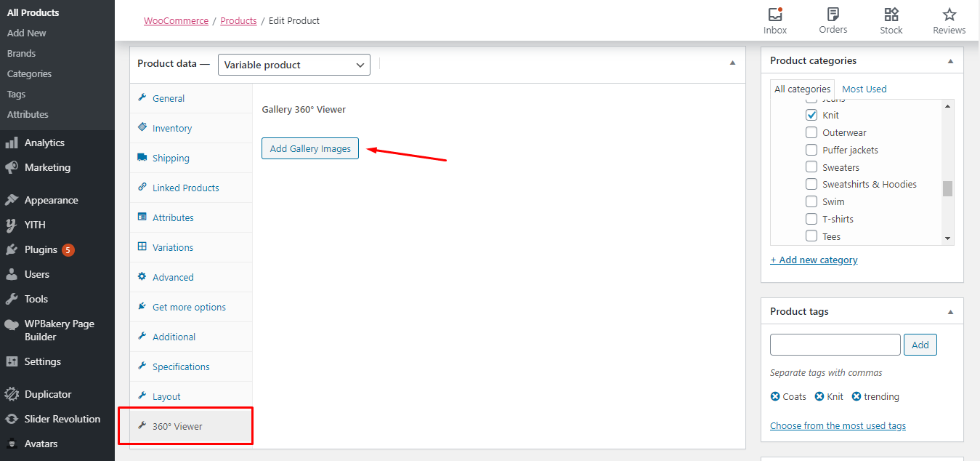Check the Sweatshirts & Hoodies checkbox
This screenshot has width=980, height=461.
(x=811, y=184)
